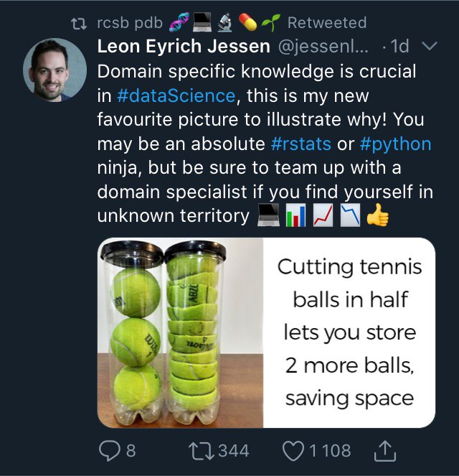459x476 pixels.
Task: Open the #rstats hashtag link
Action: (x=301, y=144)
